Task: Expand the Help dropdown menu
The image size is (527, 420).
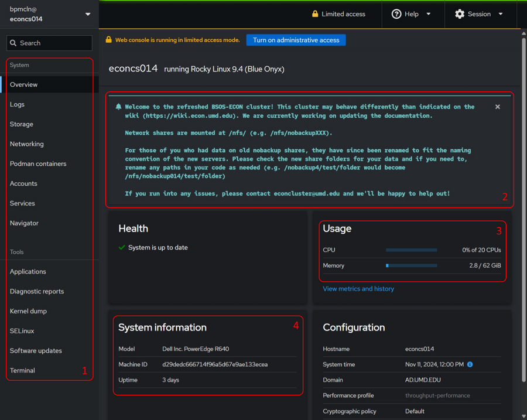Action: point(412,14)
